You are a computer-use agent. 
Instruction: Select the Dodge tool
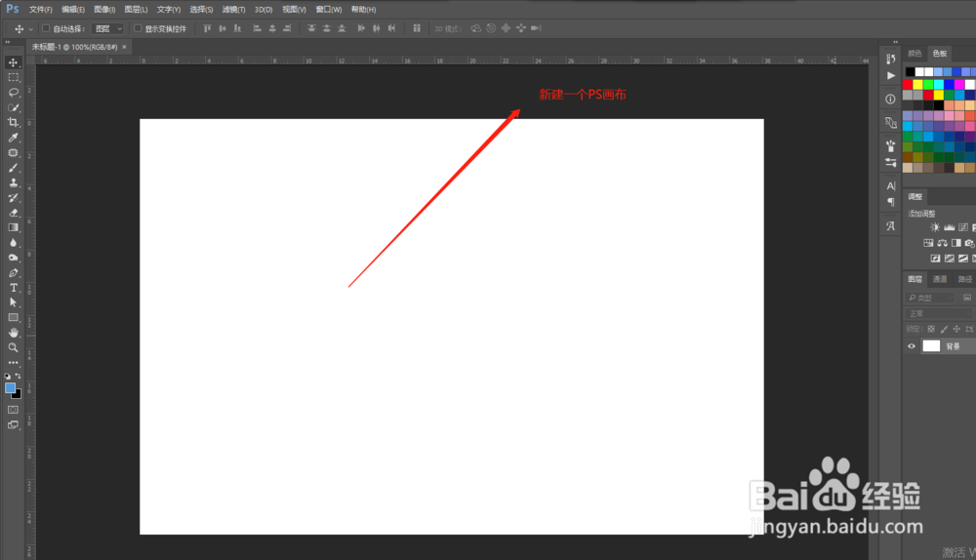(13, 258)
